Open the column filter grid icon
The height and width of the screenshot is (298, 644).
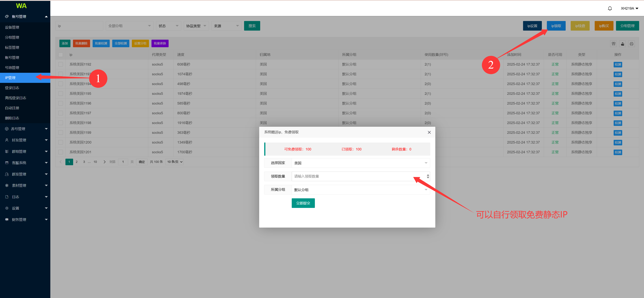tap(613, 44)
